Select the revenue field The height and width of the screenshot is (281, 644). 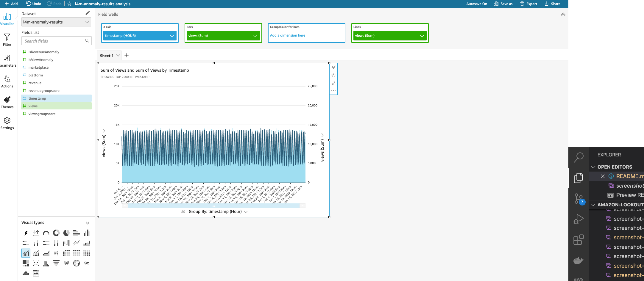(x=56, y=83)
